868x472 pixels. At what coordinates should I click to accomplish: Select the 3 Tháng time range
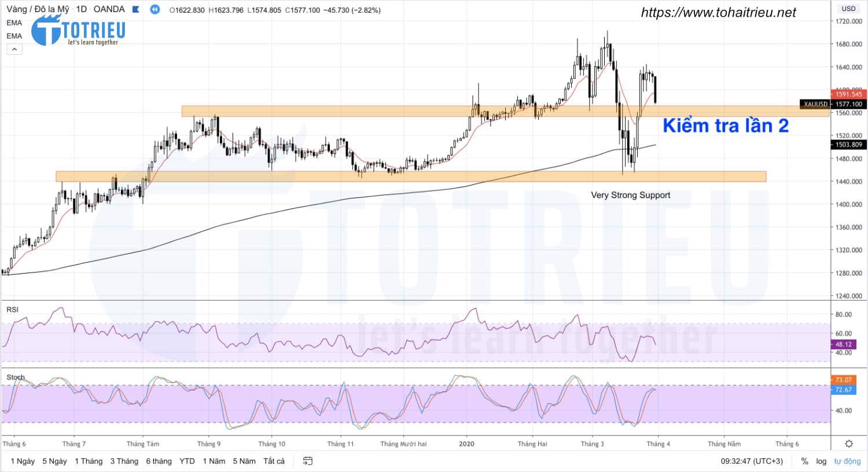click(124, 461)
